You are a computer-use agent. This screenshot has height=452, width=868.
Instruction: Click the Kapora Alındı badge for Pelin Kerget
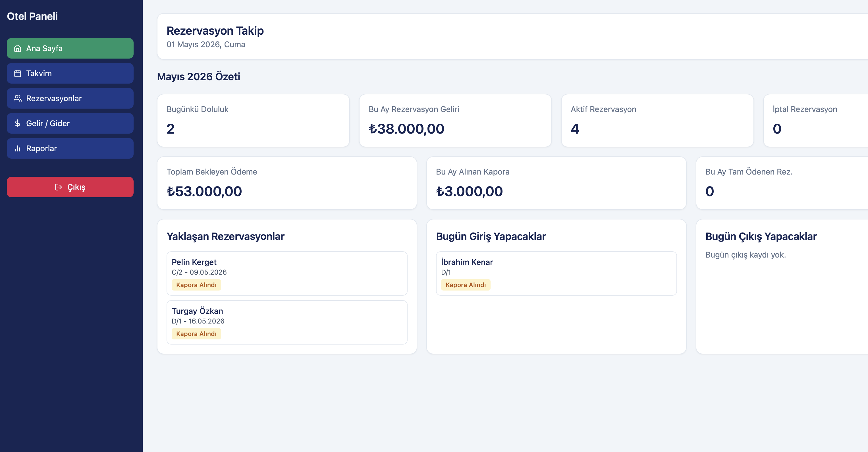[196, 285]
